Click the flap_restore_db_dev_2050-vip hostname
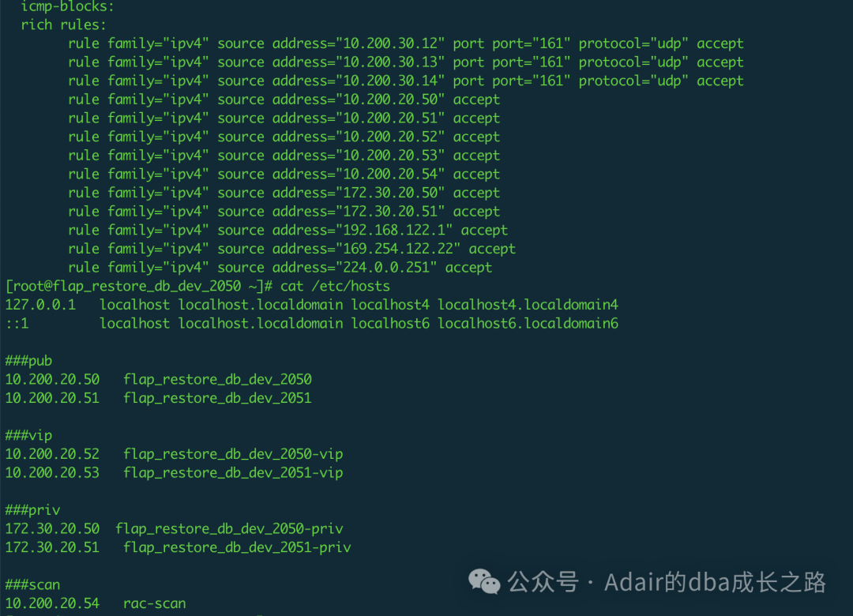 pyautogui.click(x=233, y=454)
